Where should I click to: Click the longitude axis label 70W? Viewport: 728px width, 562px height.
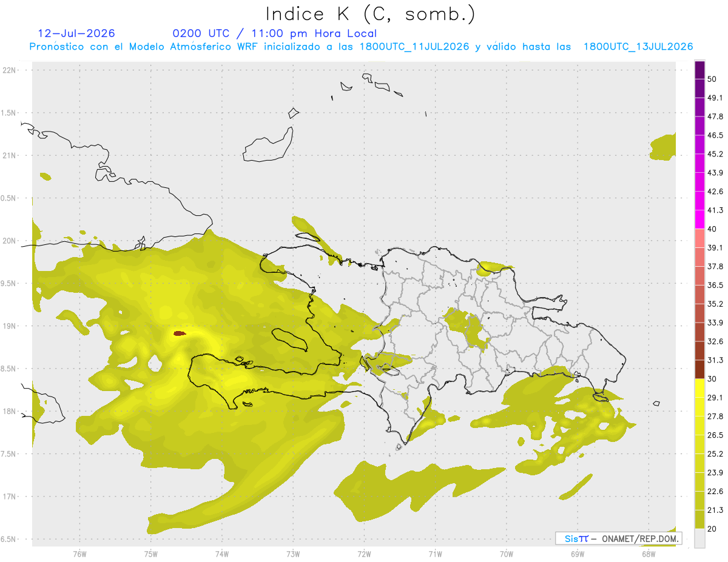(507, 554)
